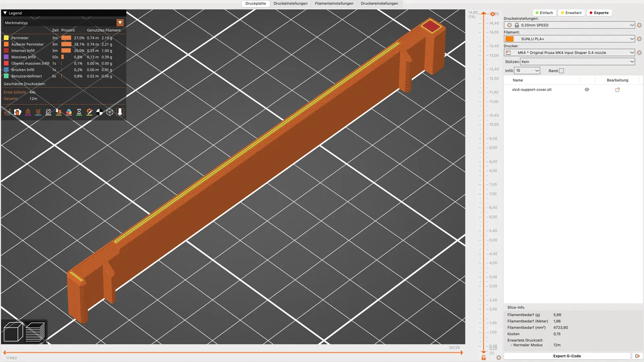Click edit icon for xlcd-support-cover.stl
Screen dimensions: 644x362
(617, 90)
